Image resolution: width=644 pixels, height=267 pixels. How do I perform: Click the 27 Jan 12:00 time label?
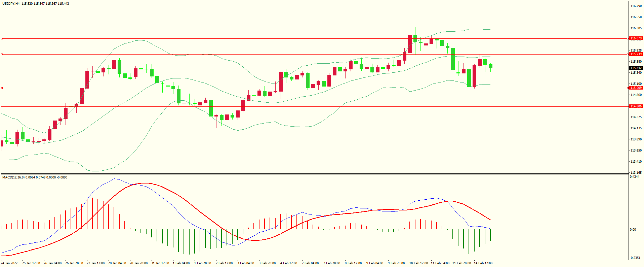(x=95, y=263)
